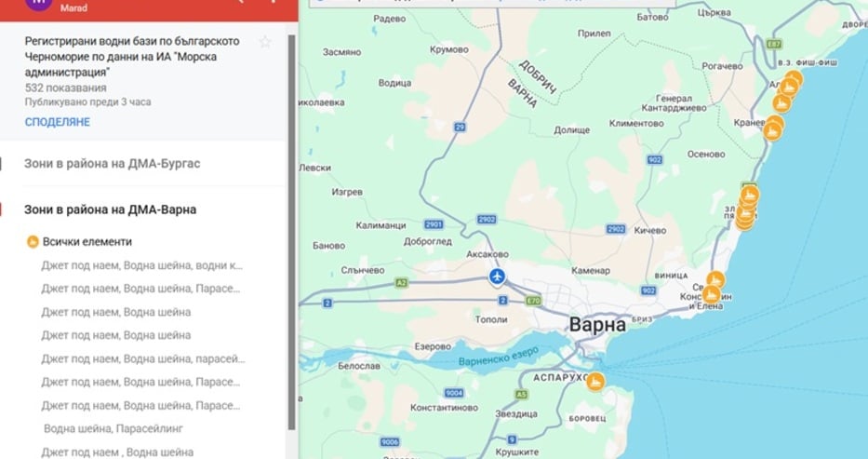Click the СПОДЕЛЯНЕ share link
Viewport: 868px width, 459px height.
[58, 122]
